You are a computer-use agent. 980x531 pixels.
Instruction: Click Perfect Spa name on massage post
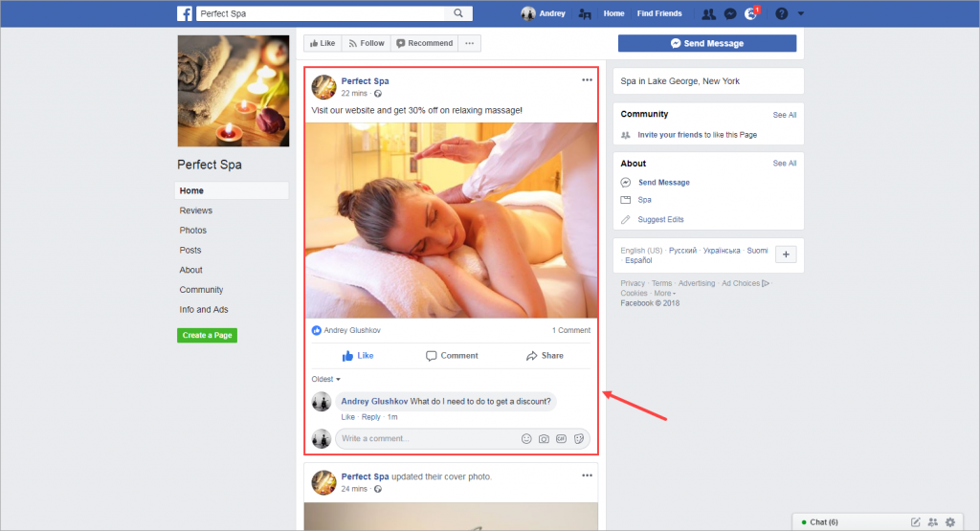coord(365,80)
